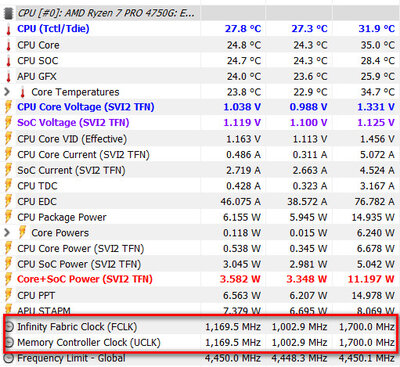Image resolution: width=400 pixels, height=367 pixels.
Task: Click the 1.100 V minimum SoC Voltage value
Action: click(309, 123)
